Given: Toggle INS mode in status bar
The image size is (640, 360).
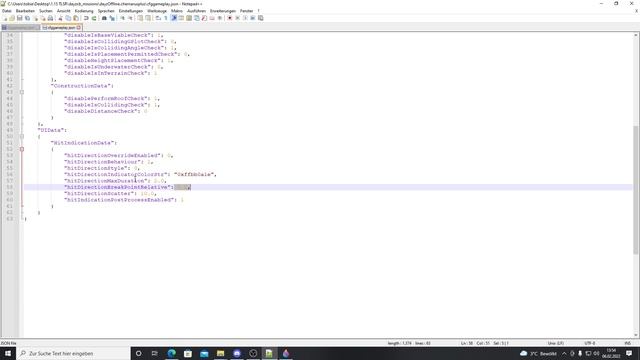Looking at the screenshot, I should click(x=628, y=343).
